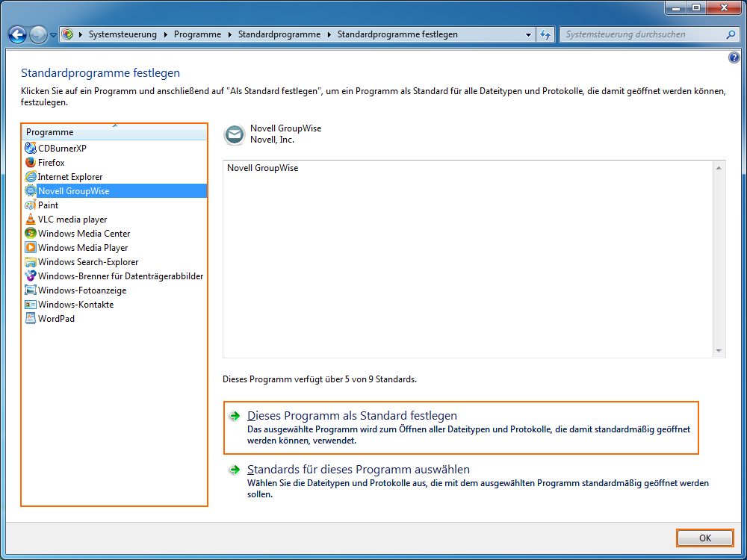Click the Windows Media Player icon
The image size is (747, 560).
(31, 248)
